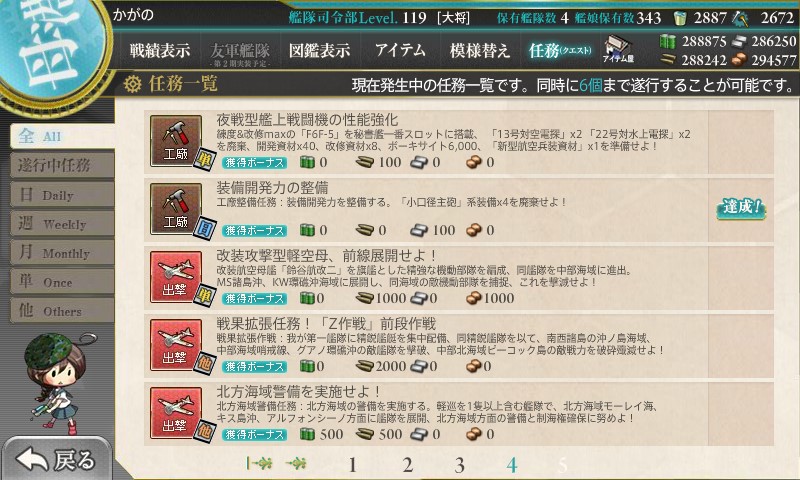Return with the 戻る button
This screenshot has width=800, height=480.
coord(58,459)
